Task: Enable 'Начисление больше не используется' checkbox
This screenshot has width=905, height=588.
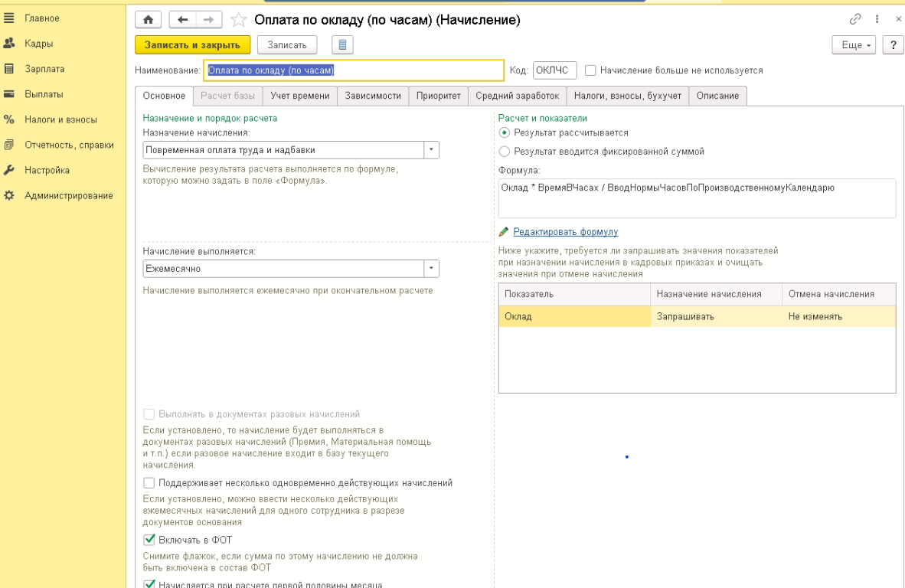Action: 590,70
